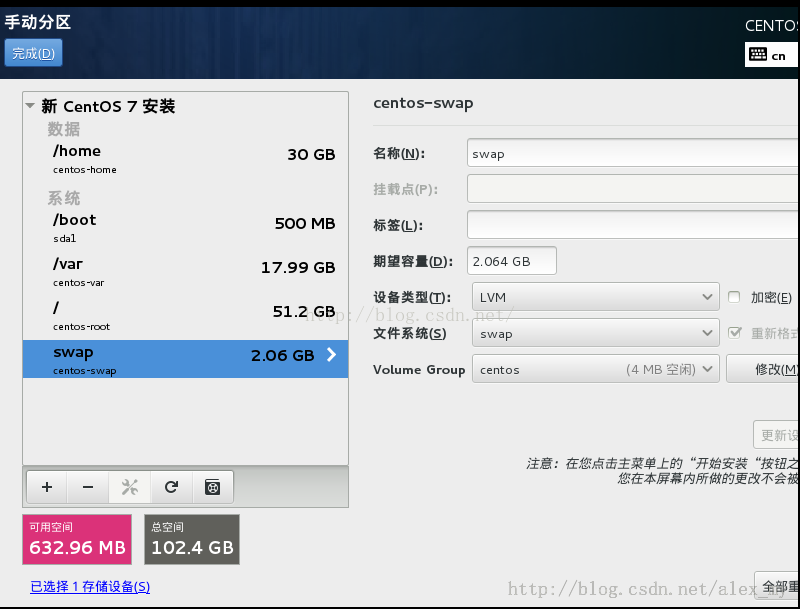Open the 文件系统 swap dropdown
This screenshot has width=800, height=609.
point(595,333)
